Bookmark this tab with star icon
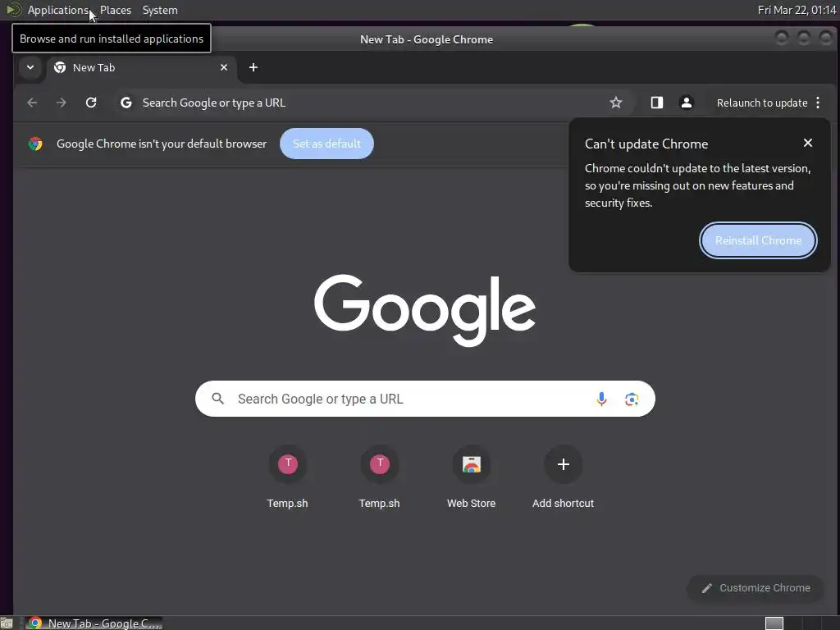This screenshot has height=630, width=840. tap(616, 103)
